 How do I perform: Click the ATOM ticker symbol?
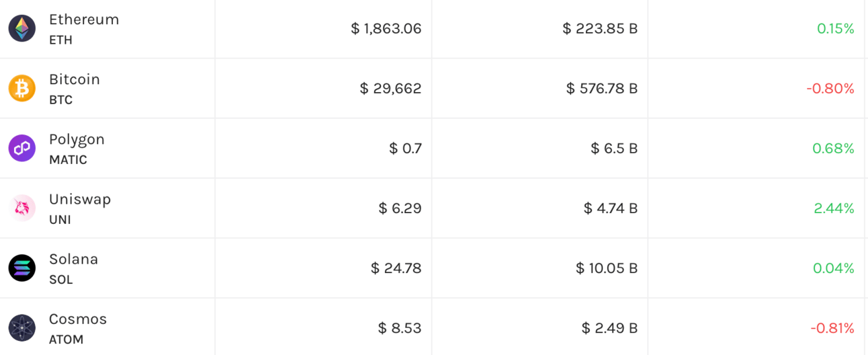pos(67,339)
